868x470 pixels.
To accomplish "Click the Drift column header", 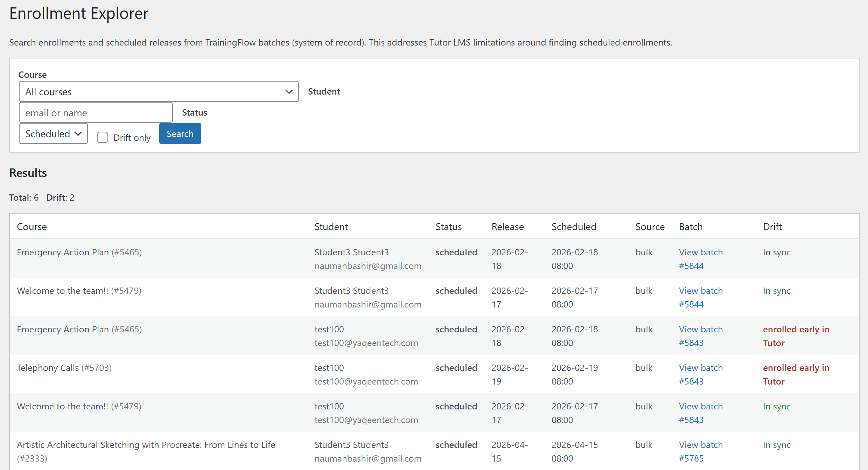I will pyautogui.click(x=772, y=227).
